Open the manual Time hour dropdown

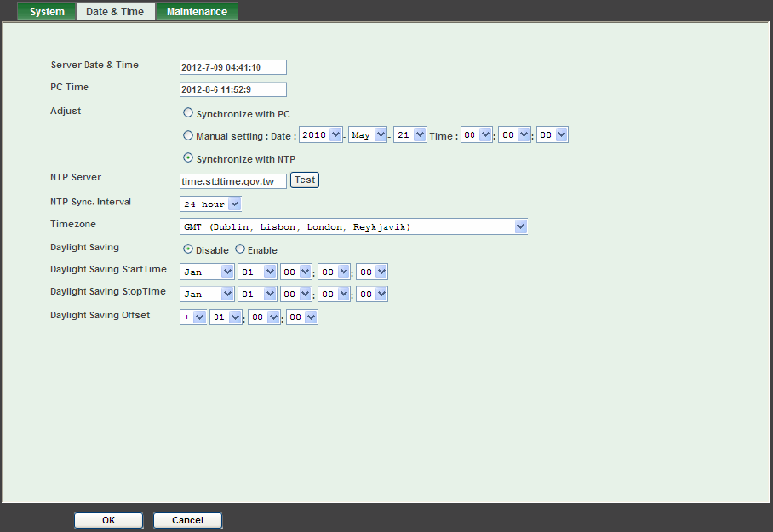click(476, 134)
